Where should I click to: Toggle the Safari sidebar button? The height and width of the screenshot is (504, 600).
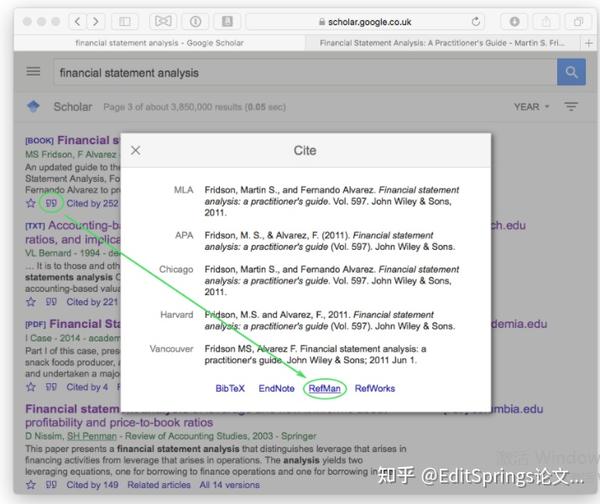coord(125,21)
